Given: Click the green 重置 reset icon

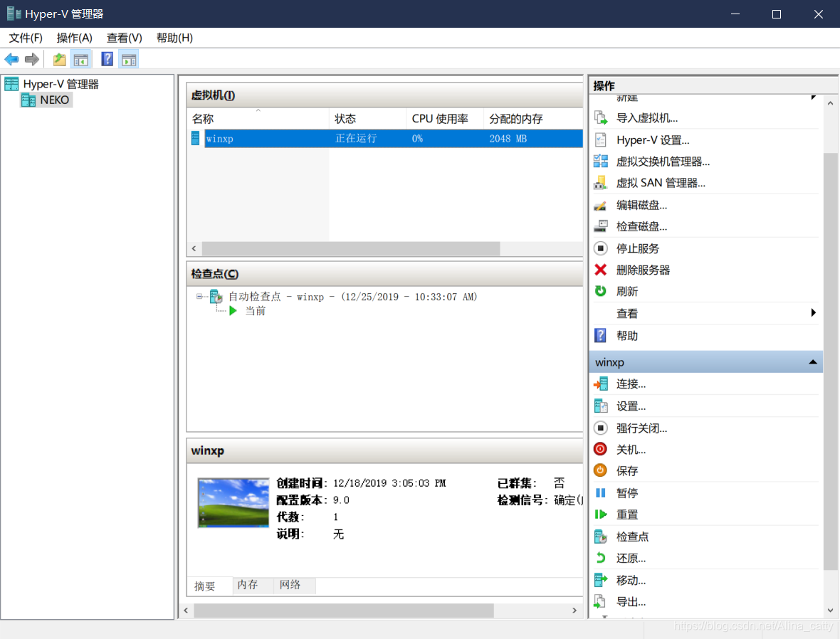Looking at the screenshot, I should coord(601,514).
